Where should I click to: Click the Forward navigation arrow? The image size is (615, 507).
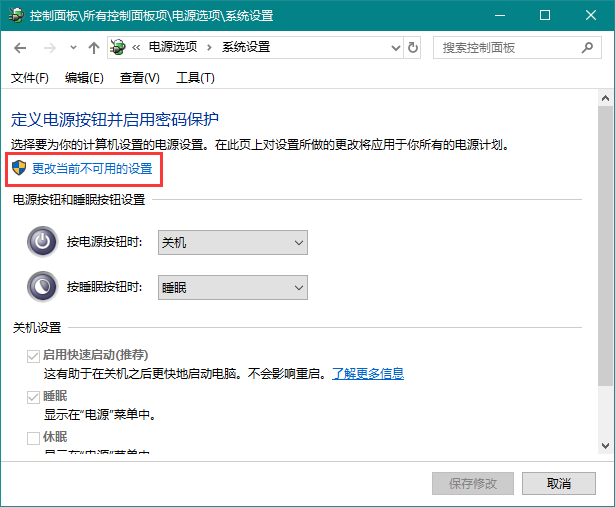(47, 48)
